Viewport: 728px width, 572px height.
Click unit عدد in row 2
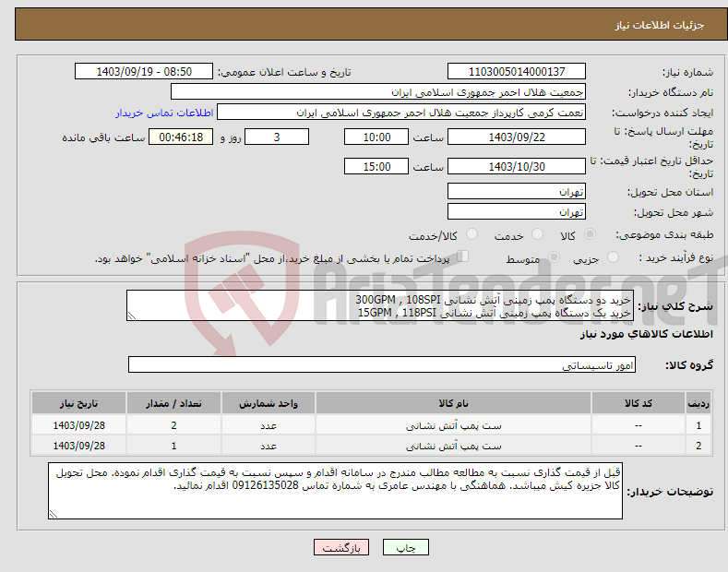pyautogui.click(x=269, y=446)
